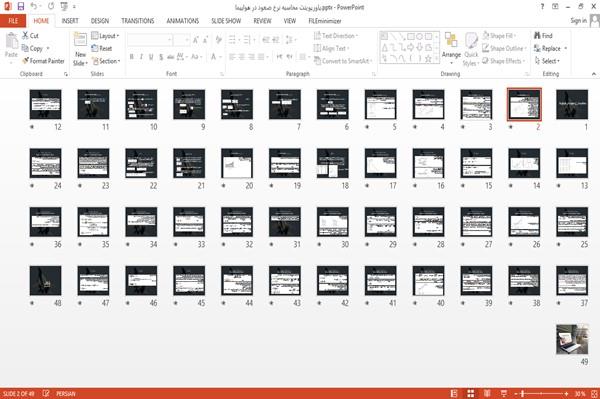Screen dimensions: 600x399
Task: Open the FILE tab
Action: 13,21
